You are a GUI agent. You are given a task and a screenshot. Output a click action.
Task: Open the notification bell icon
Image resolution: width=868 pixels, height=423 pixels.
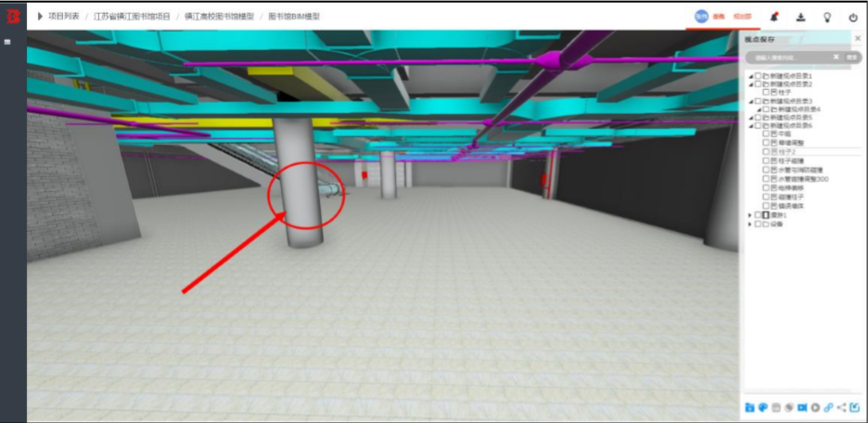pyautogui.click(x=774, y=18)
